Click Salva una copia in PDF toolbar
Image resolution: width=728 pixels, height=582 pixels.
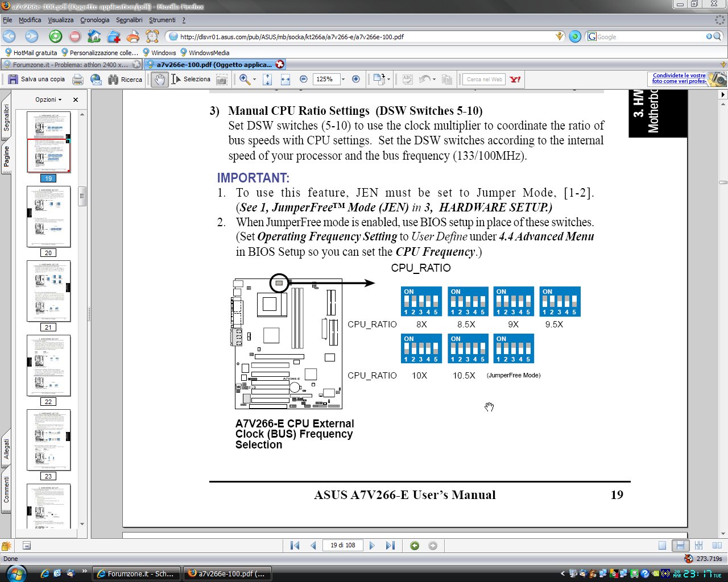[37, 80]
